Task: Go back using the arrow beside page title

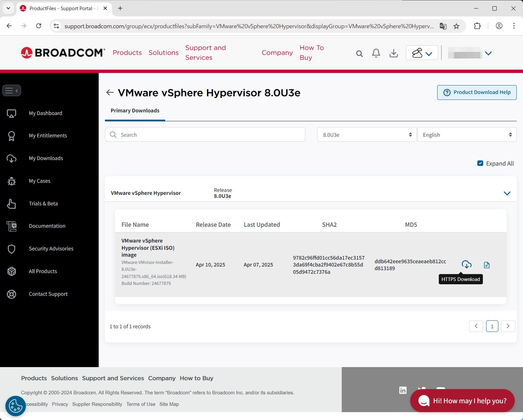Action: point(110,93)
